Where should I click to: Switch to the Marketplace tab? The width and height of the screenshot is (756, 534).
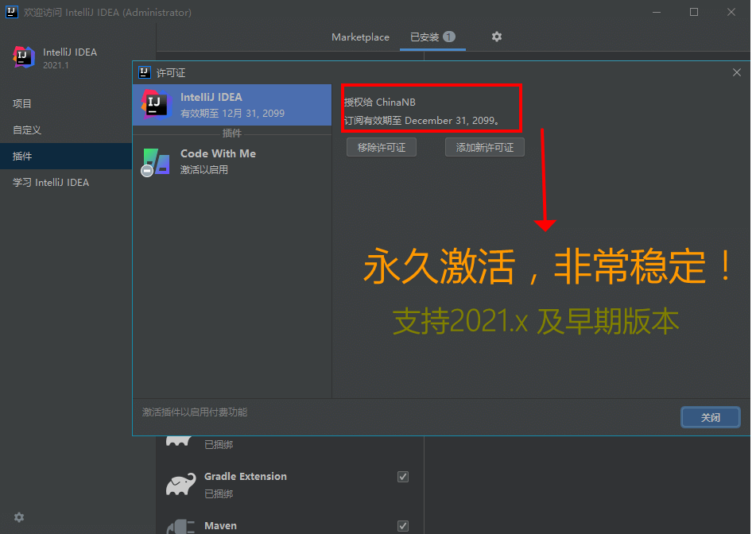point(360,37)
